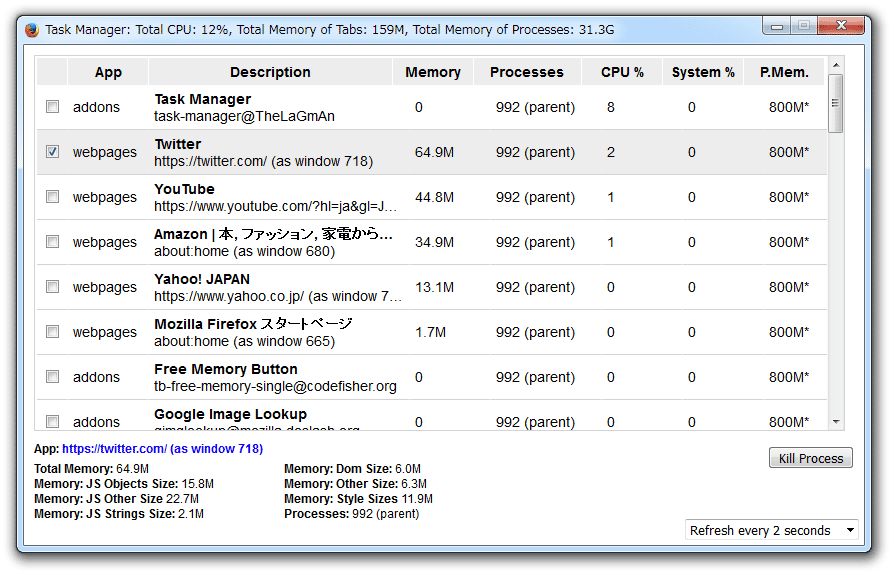Click the Amazon row title text
Screen dimensions: 892x576
pos(273,234)
